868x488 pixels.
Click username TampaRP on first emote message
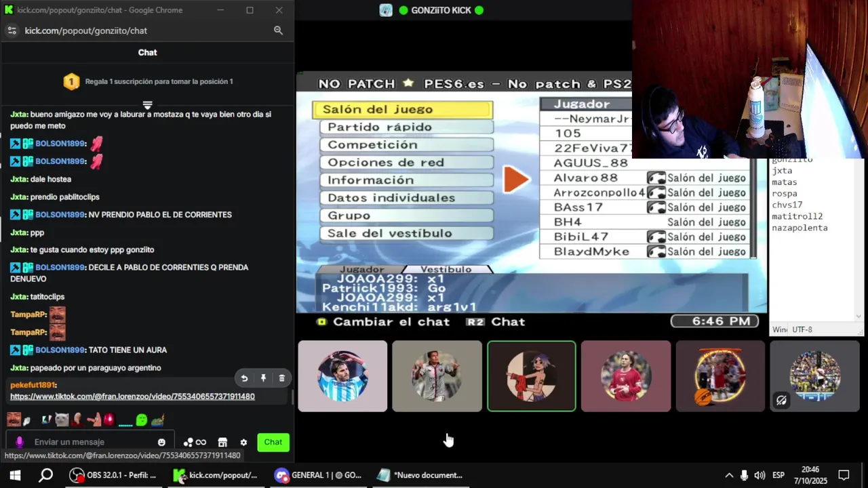[28, 314]
